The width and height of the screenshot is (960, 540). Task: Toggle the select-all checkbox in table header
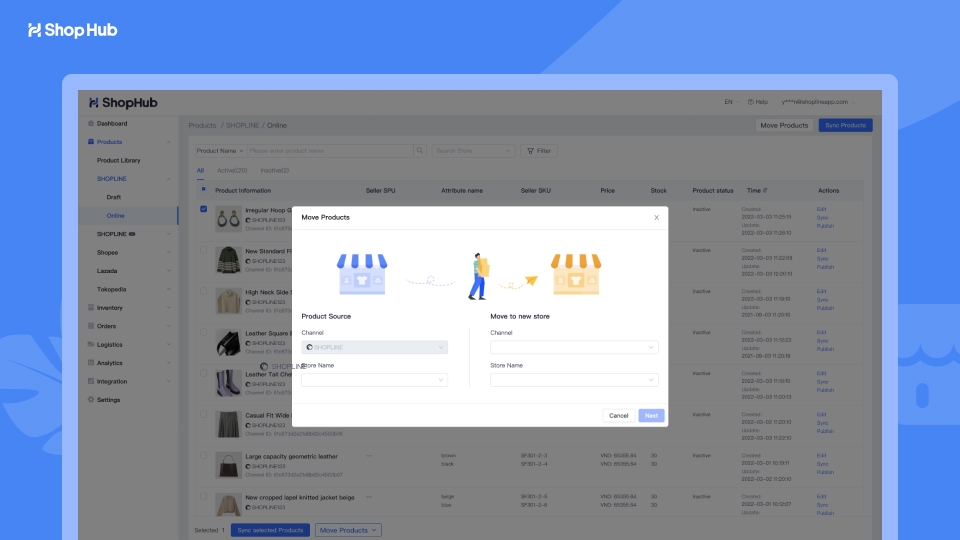[x=204, y=189]
